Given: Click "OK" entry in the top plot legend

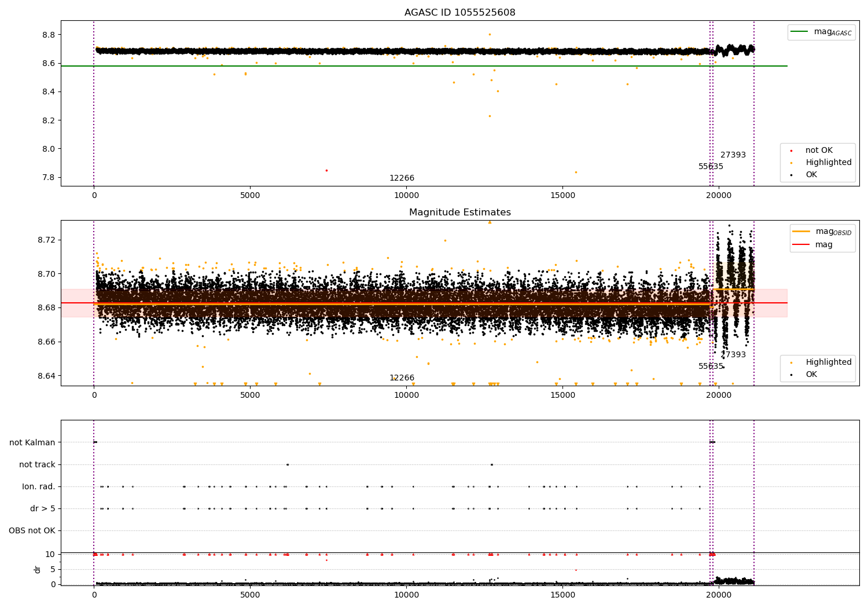Looking at the screenshot, I should click(811, 175).
